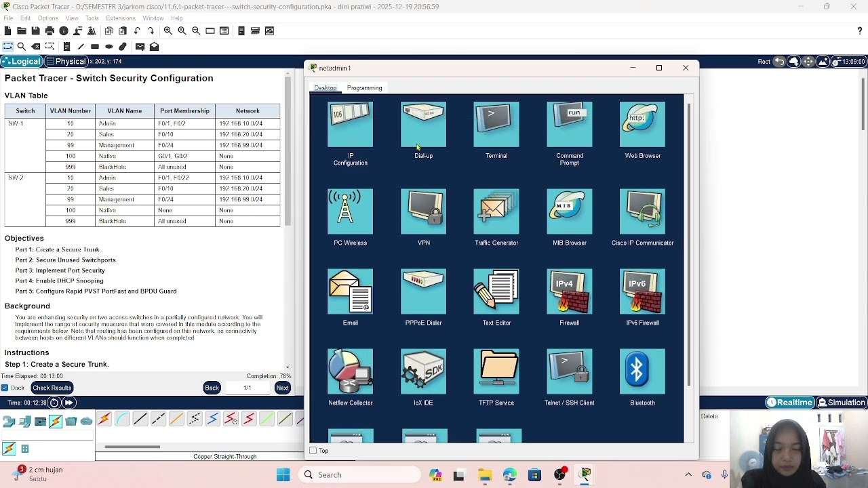Open the IPv4 Firewall app
Screen dimensions: 868x488
pos(570,291)
